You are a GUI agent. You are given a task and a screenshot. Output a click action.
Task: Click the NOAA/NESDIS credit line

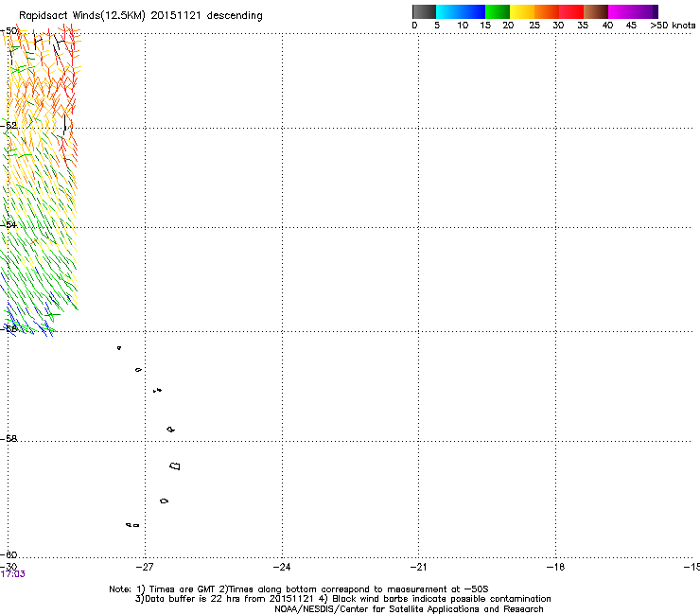409,609
